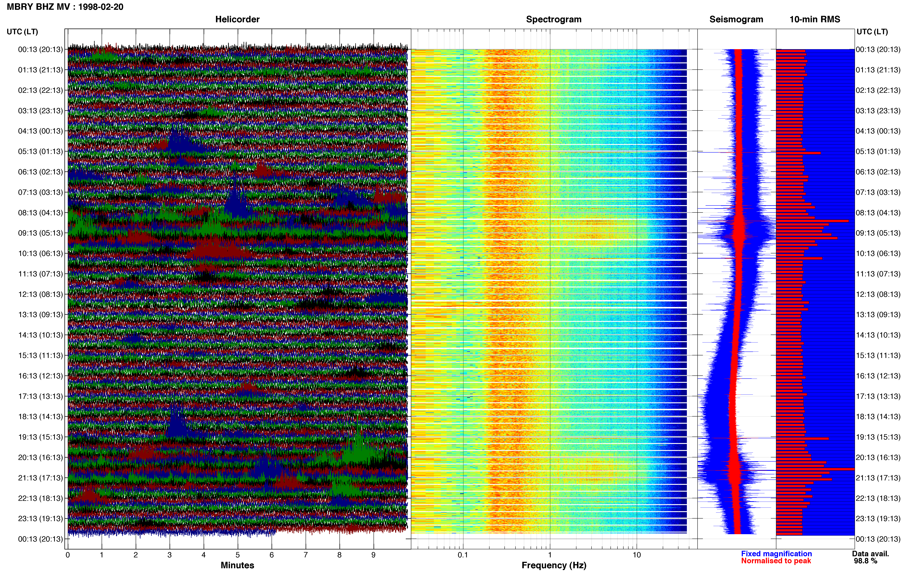Select the Helicorder panel heading
The image size is (924, 578).
point(237,20)
